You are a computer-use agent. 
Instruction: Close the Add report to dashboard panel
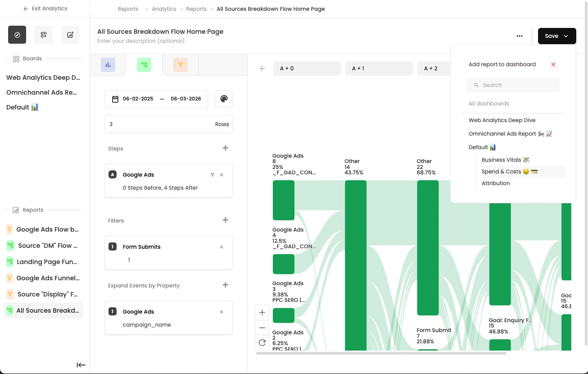pyautogui.click(x=553, y=64)
